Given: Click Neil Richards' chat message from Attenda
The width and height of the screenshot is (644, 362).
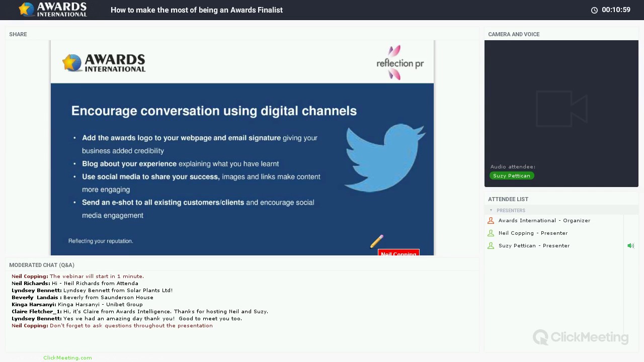Looking at the screenshot, I should [x=75, y=283].
